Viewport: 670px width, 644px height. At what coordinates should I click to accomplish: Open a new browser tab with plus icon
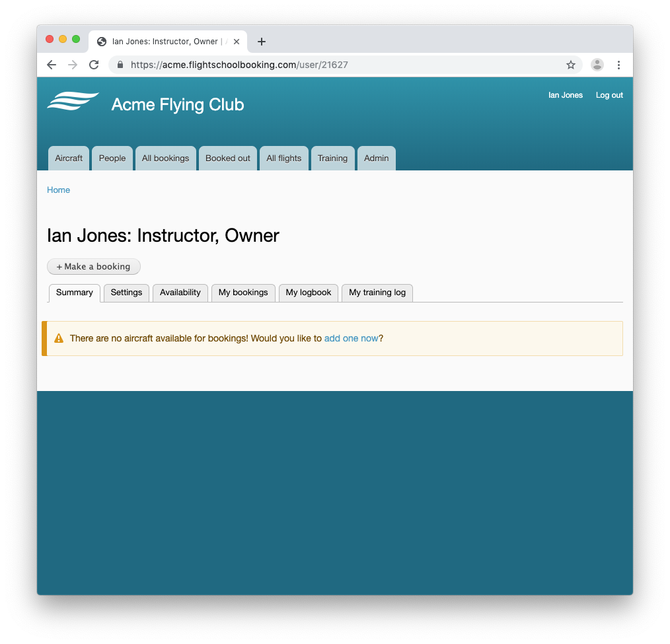click(x=262, y=41)
